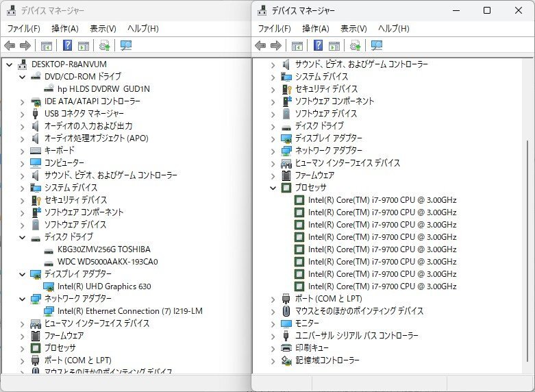Expand the キーボード category
This screenshot has width=535, height=392.
(23, 151)
